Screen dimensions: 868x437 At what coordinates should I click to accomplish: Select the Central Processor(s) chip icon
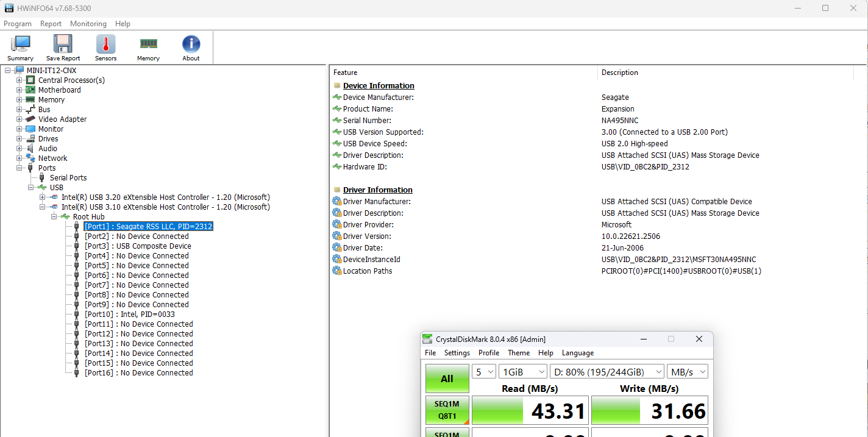[x=30, y=80]
